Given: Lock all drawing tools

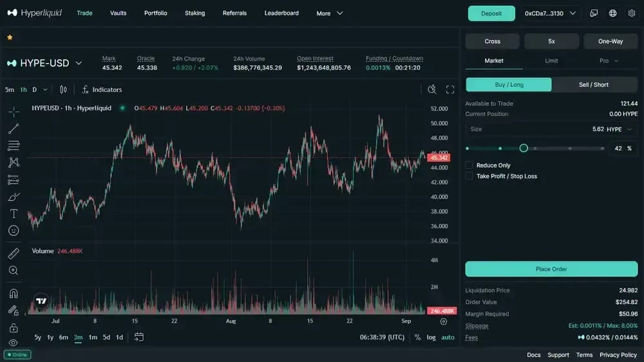Looking at the screenshot, I should 14,327.
